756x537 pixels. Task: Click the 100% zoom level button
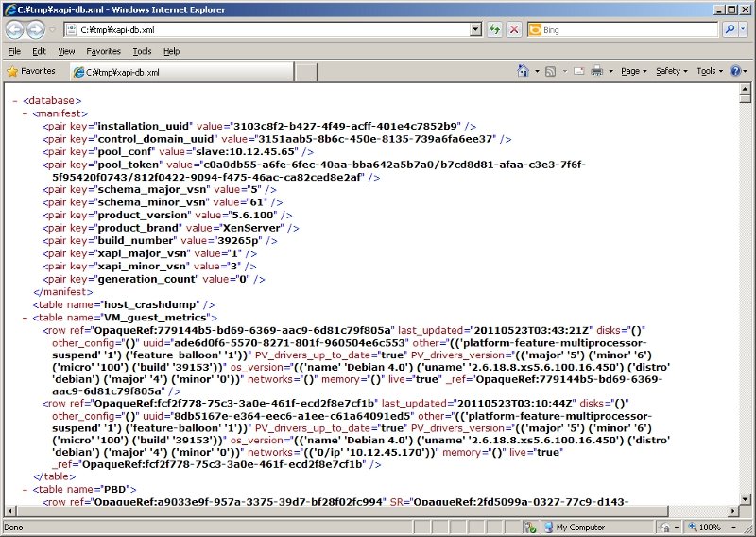[x=706, y=527]
